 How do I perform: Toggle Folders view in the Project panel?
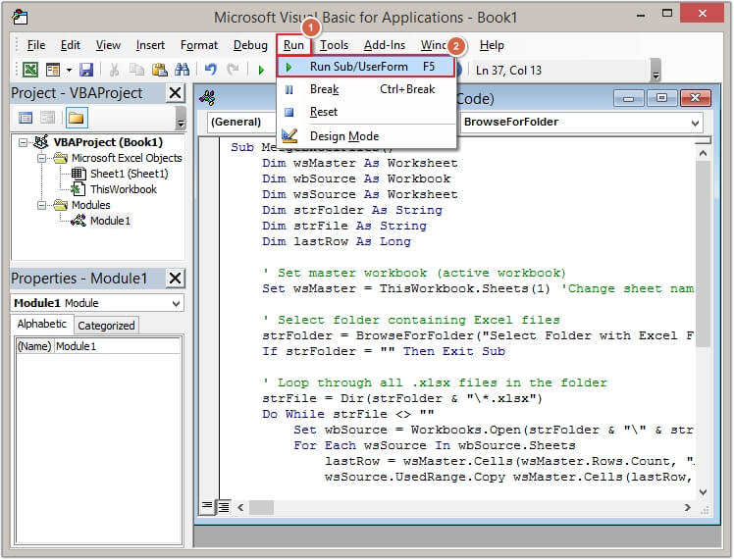tap(77, 118)
